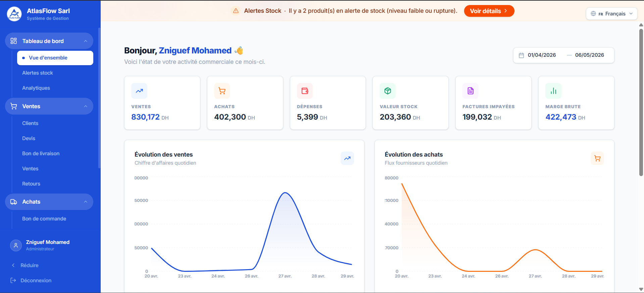Click the user avatar icon in sidebar
This screenshot has width=644, height=293.
[x=16, y=245]
